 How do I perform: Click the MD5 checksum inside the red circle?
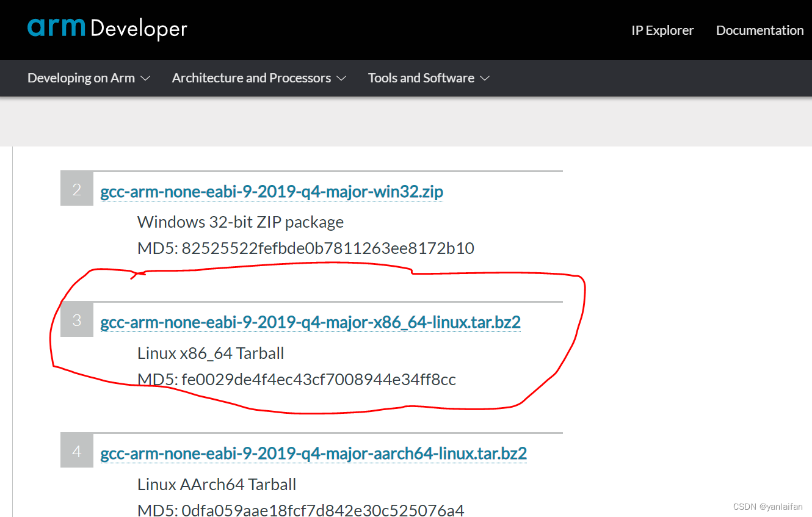pos(296,379)
